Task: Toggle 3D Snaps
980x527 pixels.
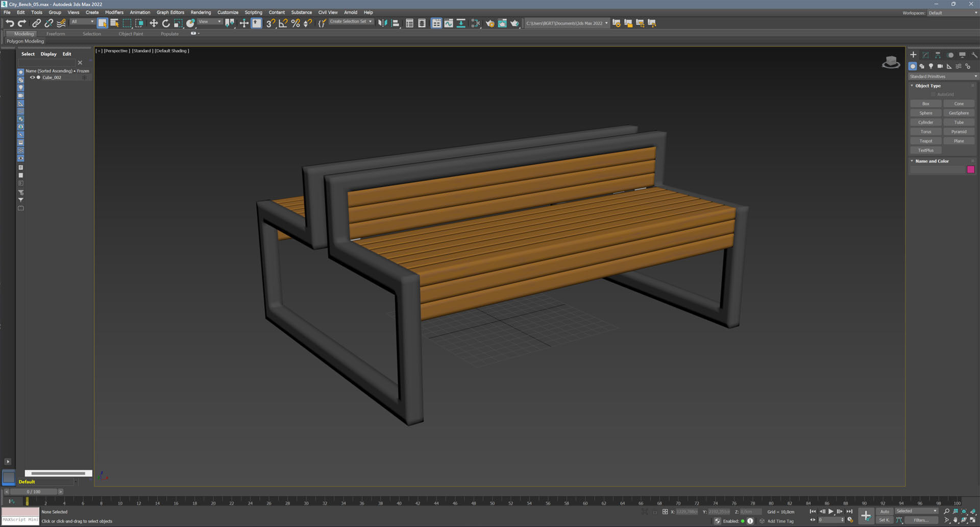Action: pos(271,23)
